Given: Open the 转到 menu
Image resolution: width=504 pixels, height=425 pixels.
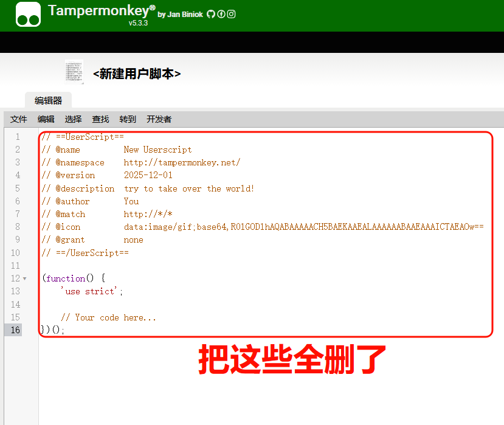Looking at the screenshot, I should tap(128, 119).
